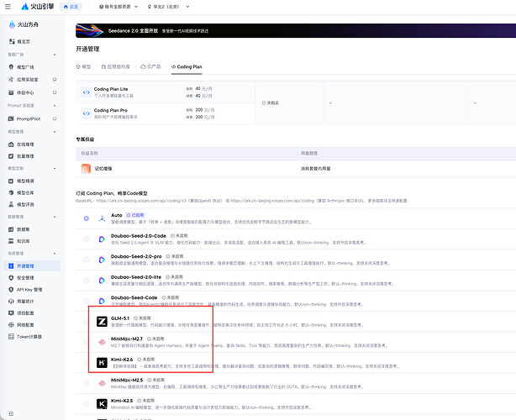Select the Doubao-Seed-2.0-Code radio button
The width and height of the screenshot is (516, 420).
87,239
